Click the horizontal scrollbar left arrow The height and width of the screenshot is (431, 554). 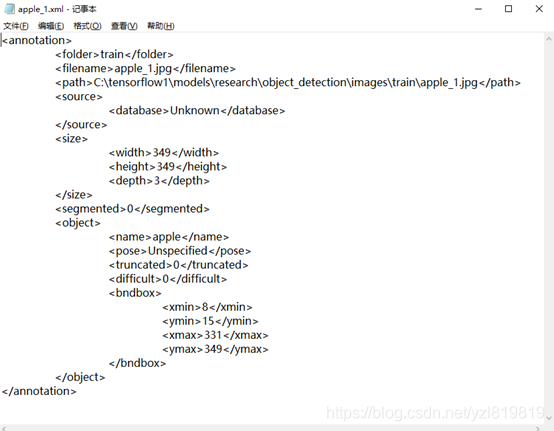coord(4,428)
